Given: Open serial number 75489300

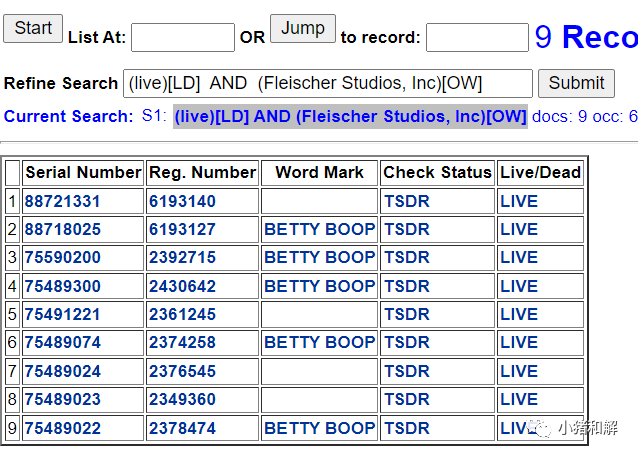Looking at the screenshot, I should 62,286.
